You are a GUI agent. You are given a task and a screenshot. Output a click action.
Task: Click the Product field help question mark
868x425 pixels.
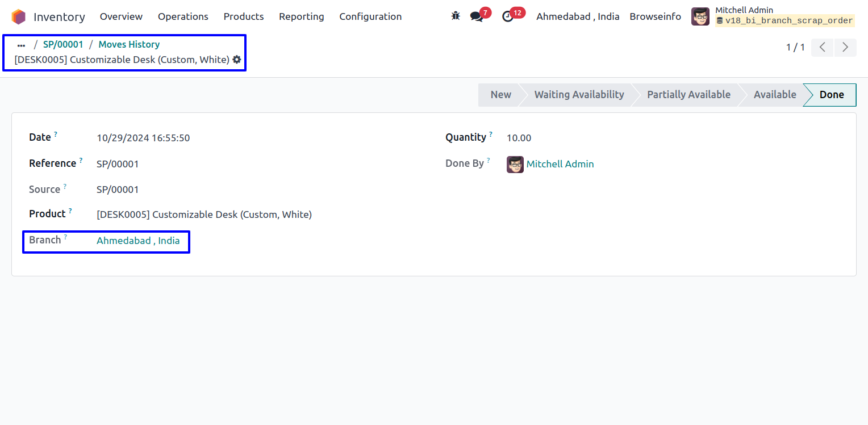[x=70, y=211]
